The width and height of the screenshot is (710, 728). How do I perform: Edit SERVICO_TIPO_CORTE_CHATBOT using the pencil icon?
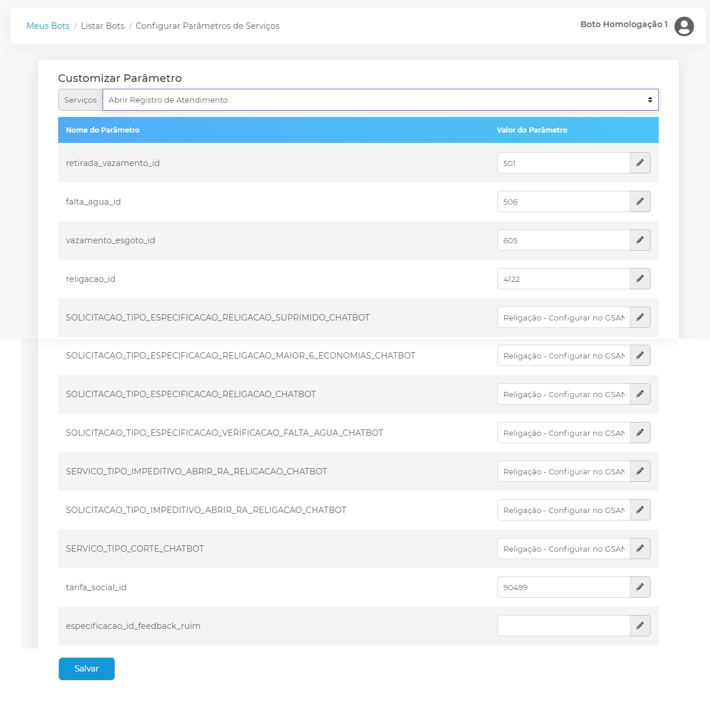coord(640,549)
